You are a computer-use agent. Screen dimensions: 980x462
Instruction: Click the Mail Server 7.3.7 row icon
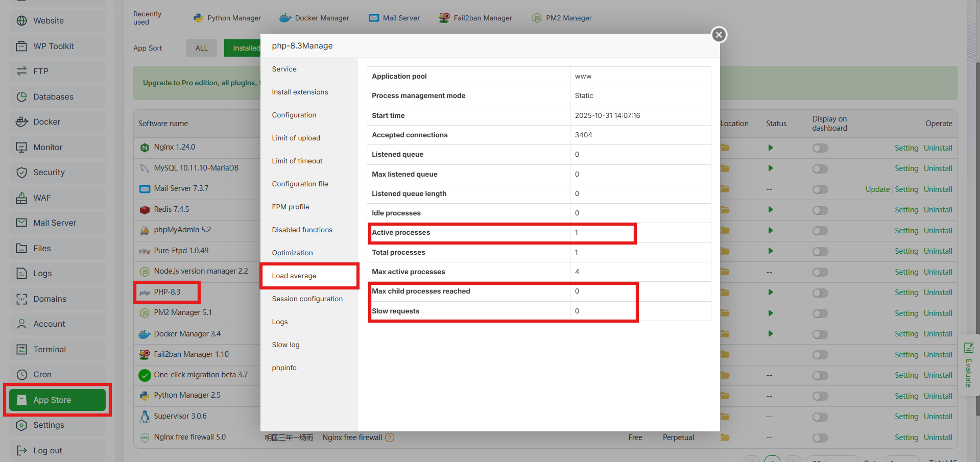(145, 189)
